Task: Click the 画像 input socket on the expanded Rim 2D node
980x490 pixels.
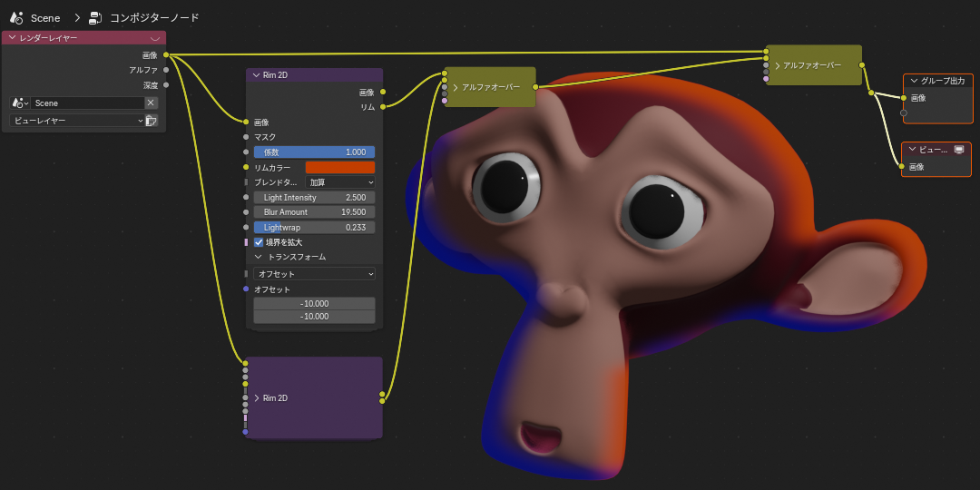Action: pyautogui.click(x=246, y=122)
